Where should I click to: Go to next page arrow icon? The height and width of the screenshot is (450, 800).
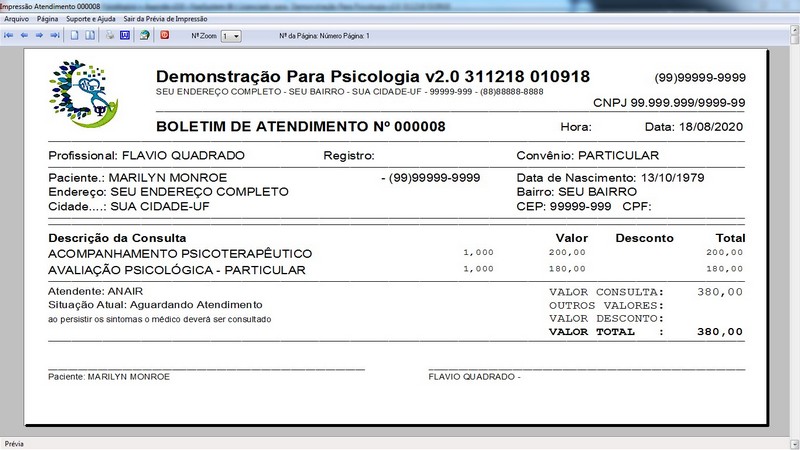[x=39, y=36]
